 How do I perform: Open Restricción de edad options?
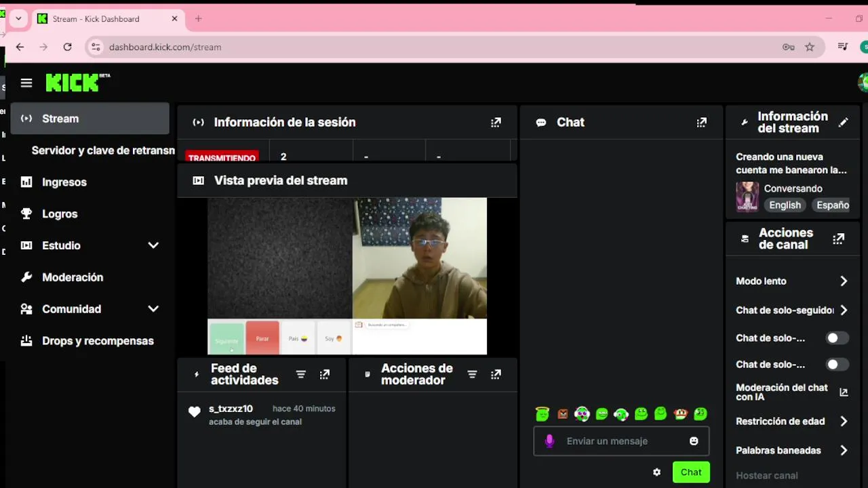point(792,422)
